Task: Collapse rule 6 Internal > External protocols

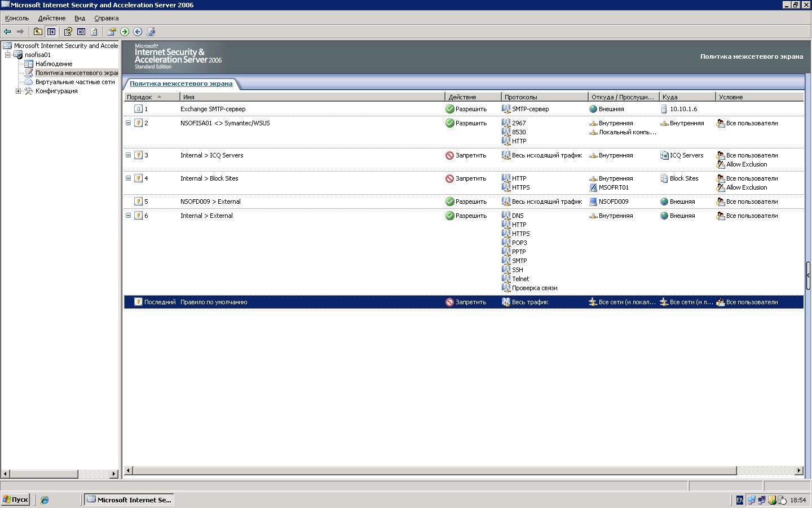Action: (x=128, y=216)
